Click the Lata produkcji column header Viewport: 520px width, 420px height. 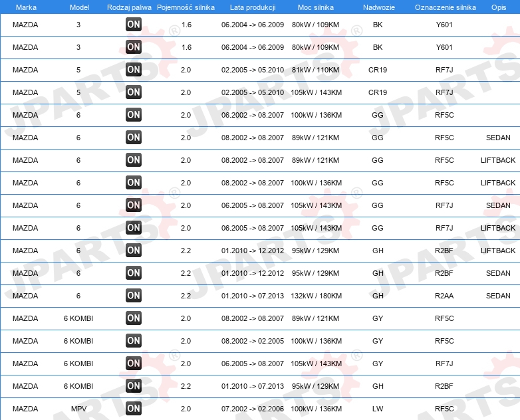point(253,7)
